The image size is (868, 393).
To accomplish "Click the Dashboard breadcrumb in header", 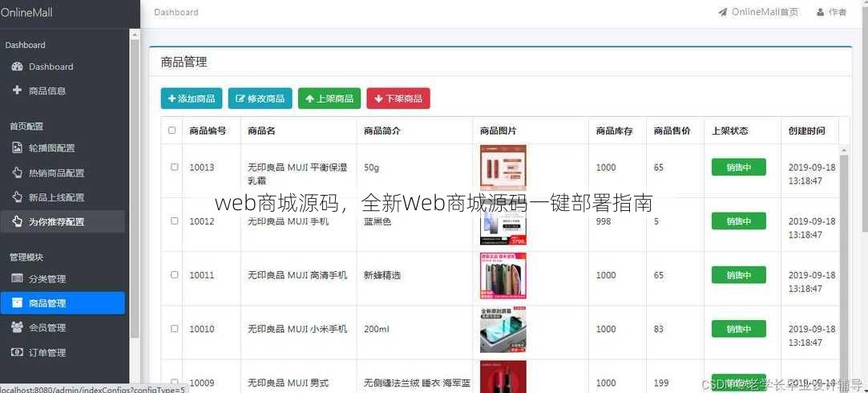I will click(x=176, y=12).
